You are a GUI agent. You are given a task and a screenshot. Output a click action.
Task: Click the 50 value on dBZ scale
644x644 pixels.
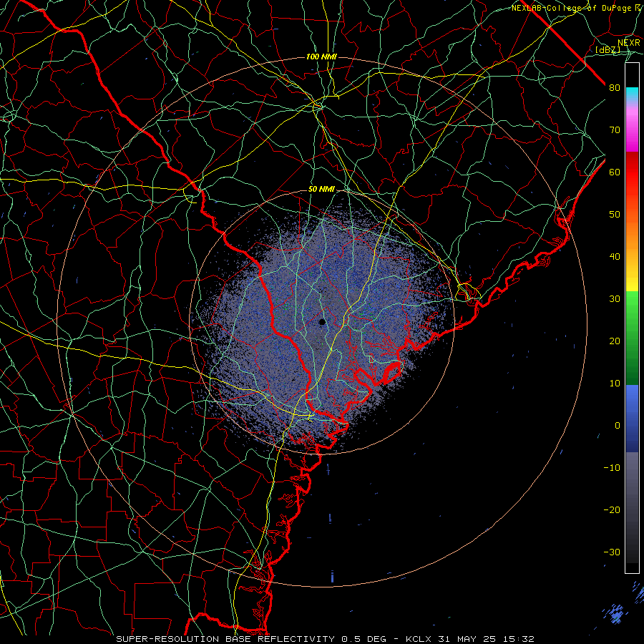click(x=615, y=215)
